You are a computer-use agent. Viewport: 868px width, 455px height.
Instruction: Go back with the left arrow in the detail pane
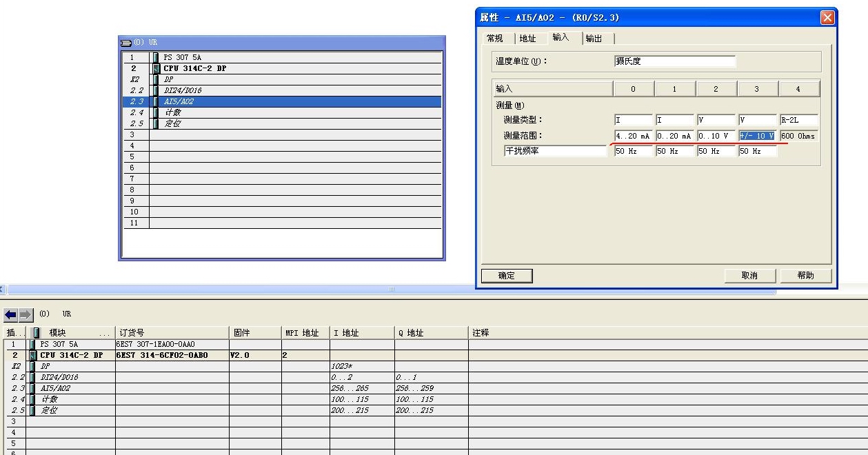10,314
